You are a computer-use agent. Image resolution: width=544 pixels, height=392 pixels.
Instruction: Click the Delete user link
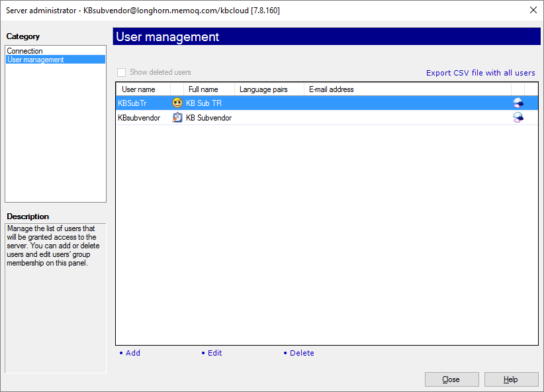pyautogui.click(x=302, y=353)
